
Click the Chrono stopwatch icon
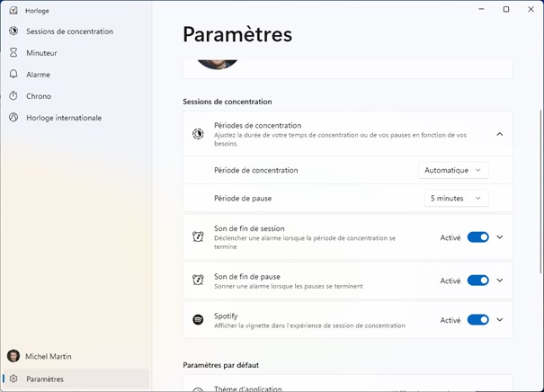tap(13, 96)
